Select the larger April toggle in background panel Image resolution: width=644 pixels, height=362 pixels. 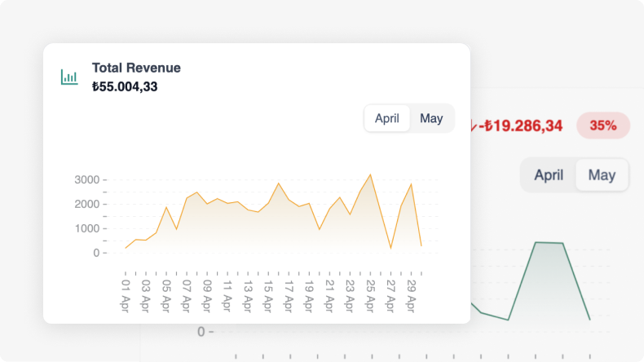549,175
